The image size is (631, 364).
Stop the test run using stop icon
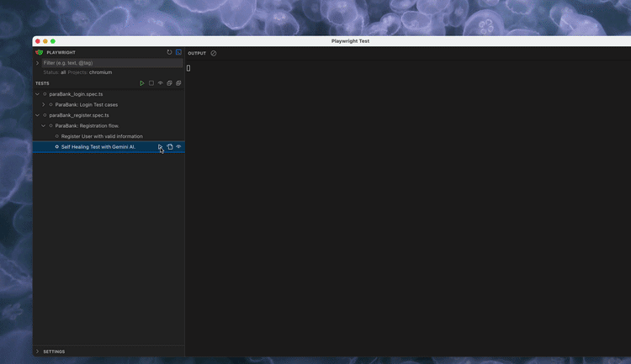[151, 83]
